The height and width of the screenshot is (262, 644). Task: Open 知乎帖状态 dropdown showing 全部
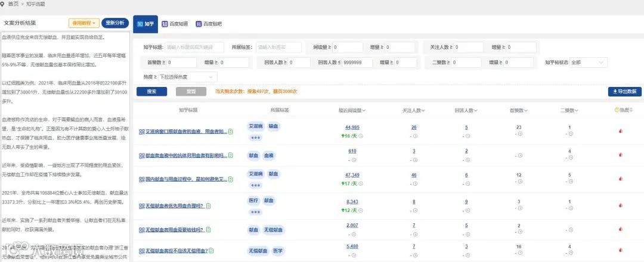[x=588, y=63]
